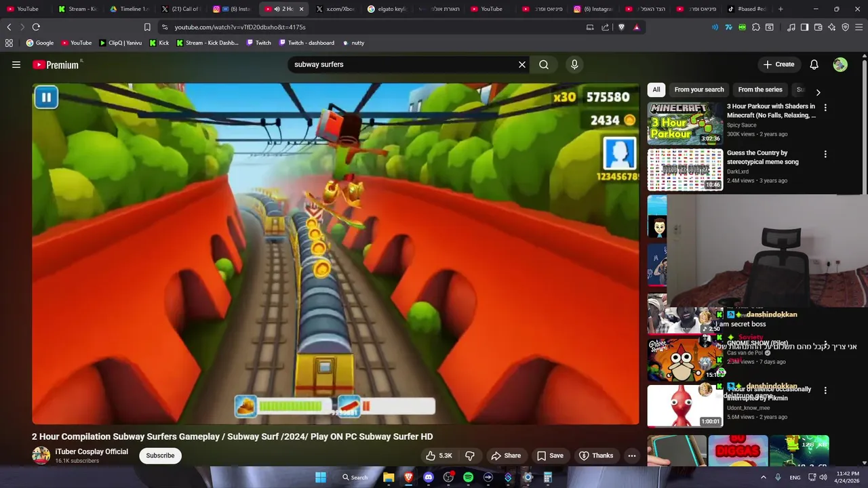868x488 pixels.
Task: Go back with the browser back arrow
Action: (9, 27)
